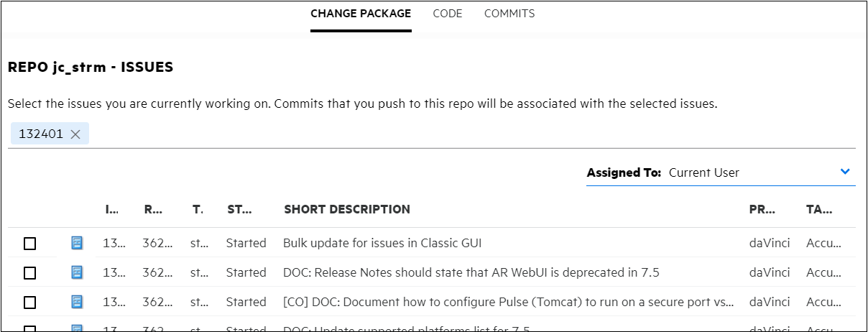The width and height of the screenshot is (868, 332).
Task: Remove the 132401 issue chip
Action: click(x=75, y=134)
